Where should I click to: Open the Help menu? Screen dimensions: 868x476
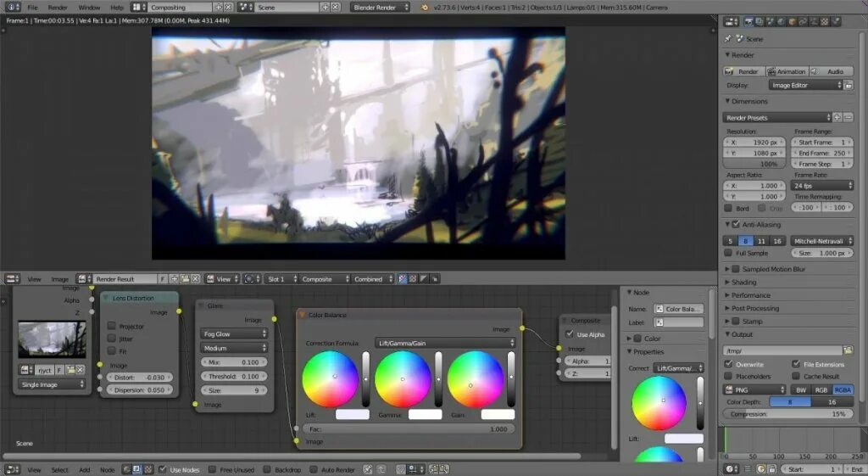tap(117, 8)
